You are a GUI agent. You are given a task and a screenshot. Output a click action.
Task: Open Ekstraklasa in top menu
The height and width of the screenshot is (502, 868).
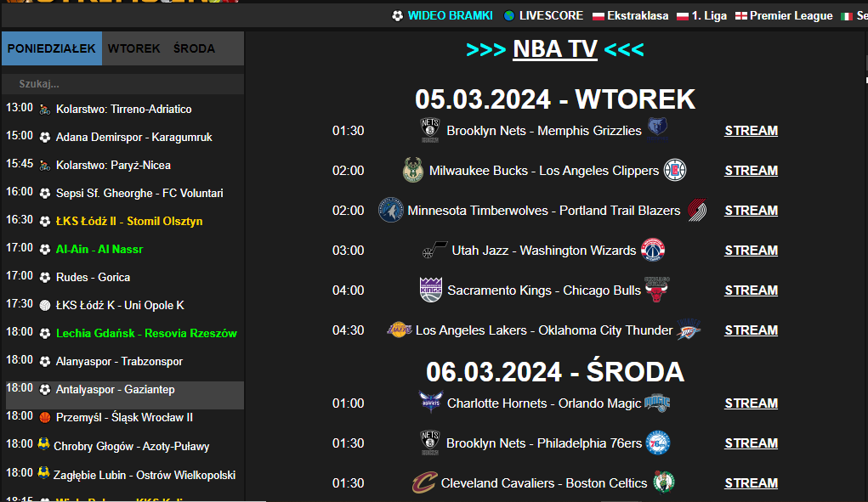pyautogui.click(x=637, y=16)
